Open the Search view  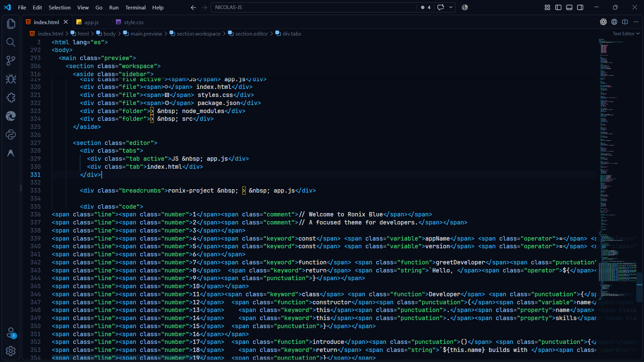point(11,42)
